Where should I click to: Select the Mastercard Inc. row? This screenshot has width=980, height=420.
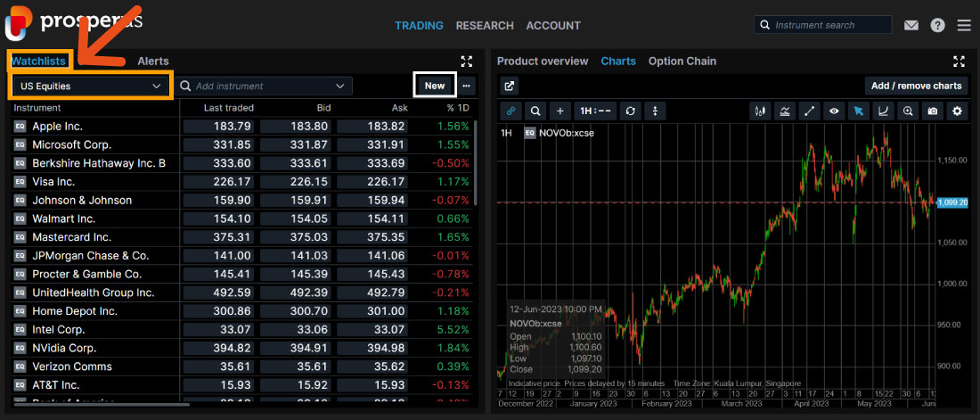(241, 237)
